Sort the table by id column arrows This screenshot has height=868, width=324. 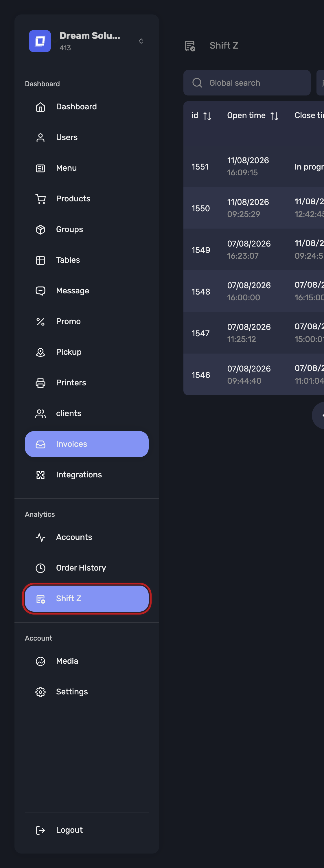tap(207, 116)
